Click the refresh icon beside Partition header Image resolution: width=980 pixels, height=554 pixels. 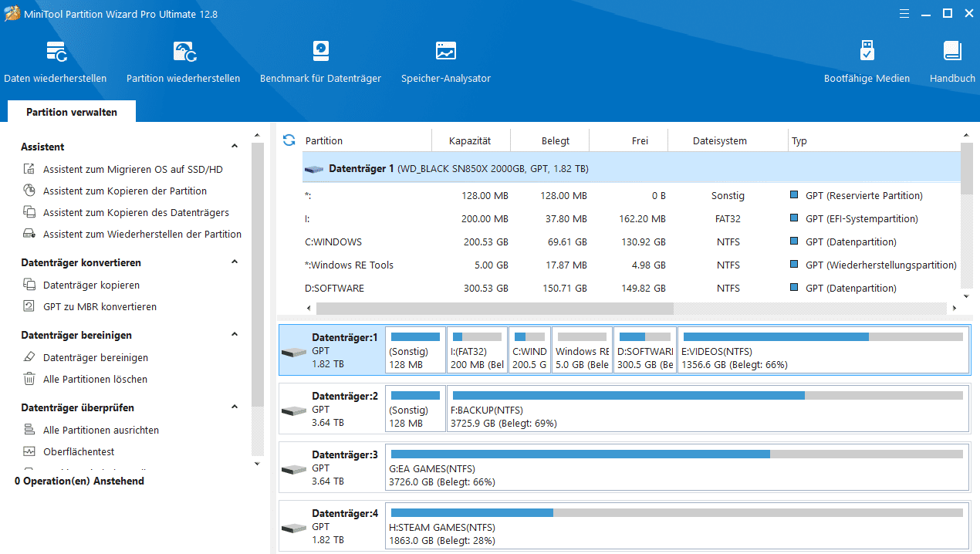[289, 140]
